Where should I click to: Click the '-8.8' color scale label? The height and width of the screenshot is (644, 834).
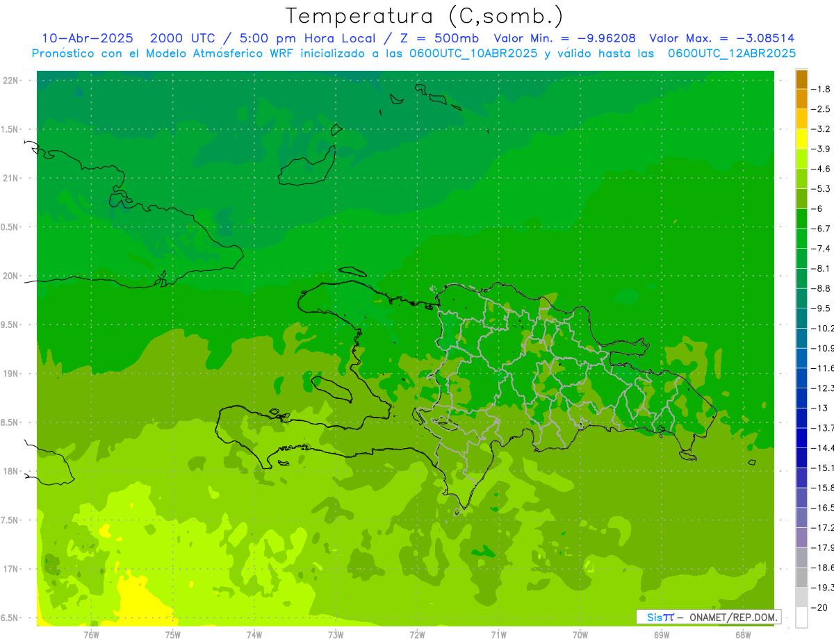coord(821,288)
